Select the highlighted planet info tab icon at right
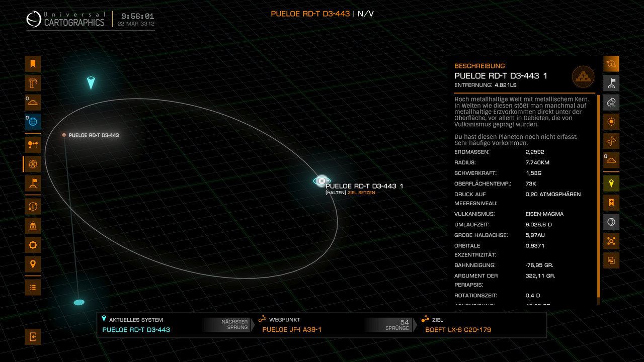The width and height of the screenshot is (644, 362). click(611, 64)
